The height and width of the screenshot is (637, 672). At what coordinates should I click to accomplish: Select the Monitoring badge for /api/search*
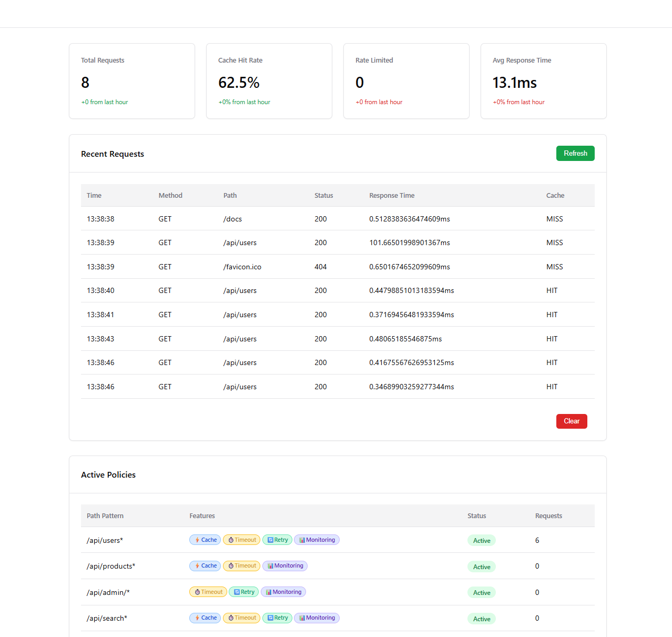pos(317,618)
